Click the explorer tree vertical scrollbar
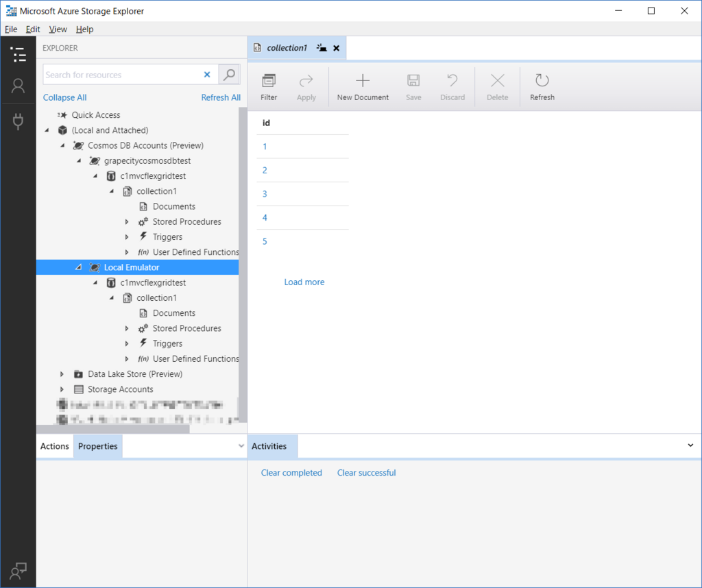 click(242, 264)
